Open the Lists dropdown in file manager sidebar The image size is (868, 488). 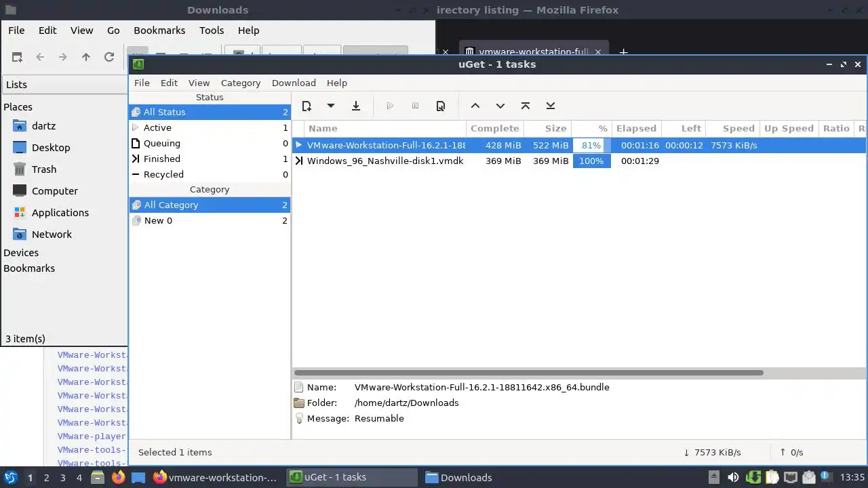click(65, 85)
